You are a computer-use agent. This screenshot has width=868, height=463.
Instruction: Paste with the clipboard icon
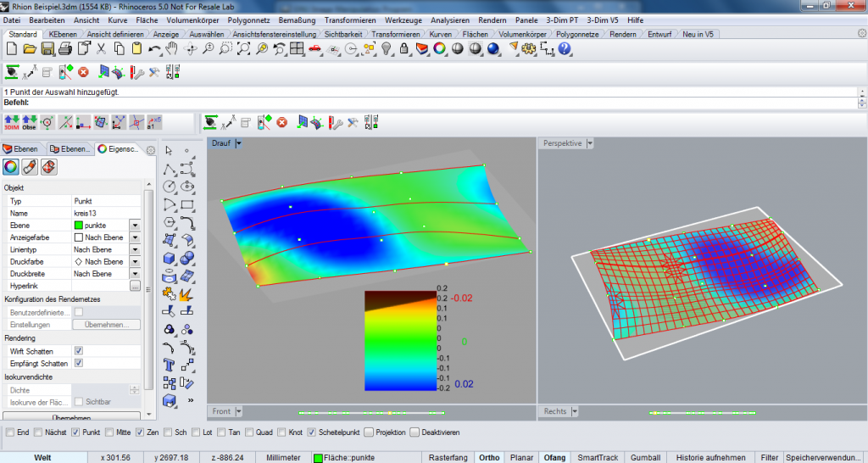tap(136, 49)
